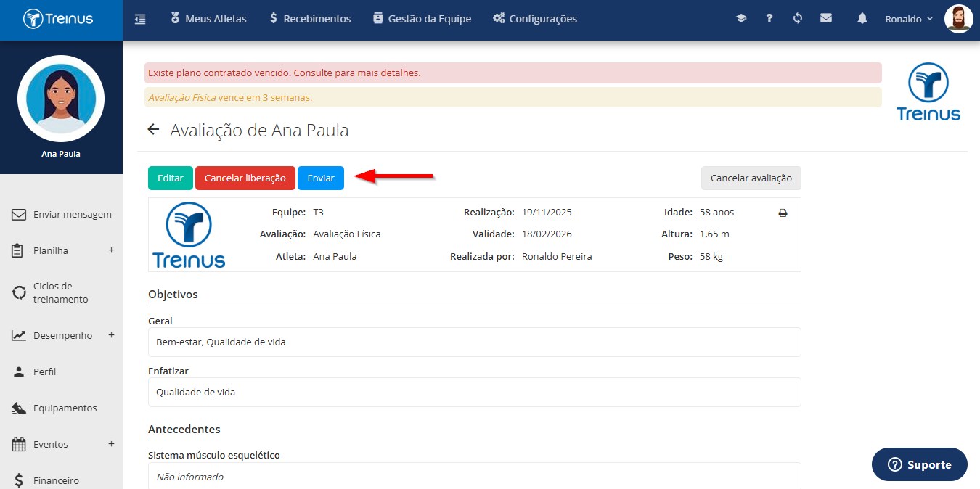Open Ciclos de treinamento sidebar item
Screen dimensions: 980x489
coord(61,292)
